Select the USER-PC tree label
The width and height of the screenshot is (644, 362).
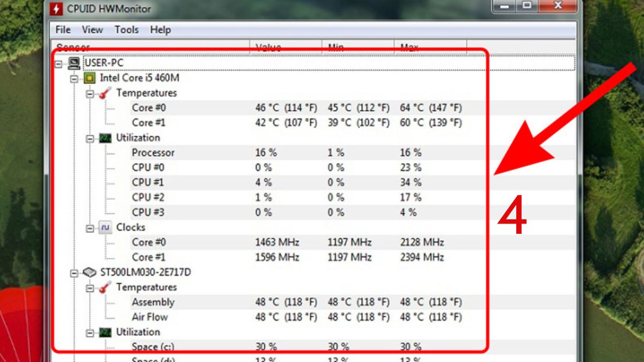pos(104,63)
